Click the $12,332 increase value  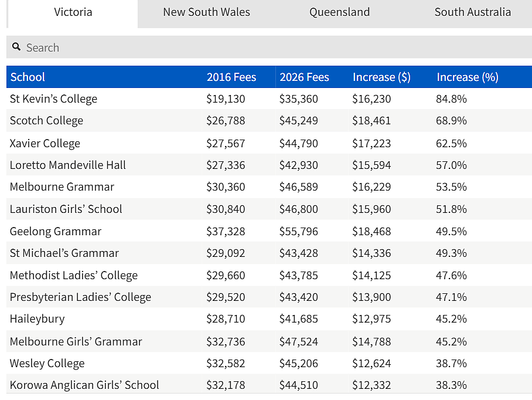(x=371, y=385)
